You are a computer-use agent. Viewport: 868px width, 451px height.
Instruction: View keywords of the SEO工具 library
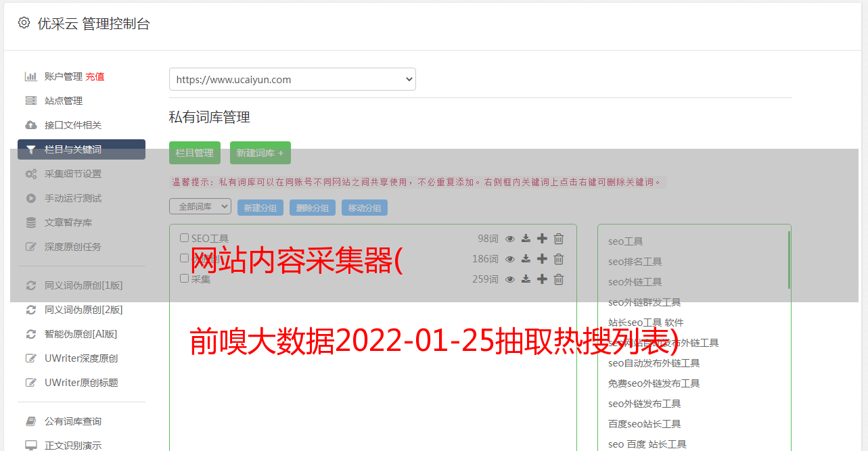coord(510,239)
